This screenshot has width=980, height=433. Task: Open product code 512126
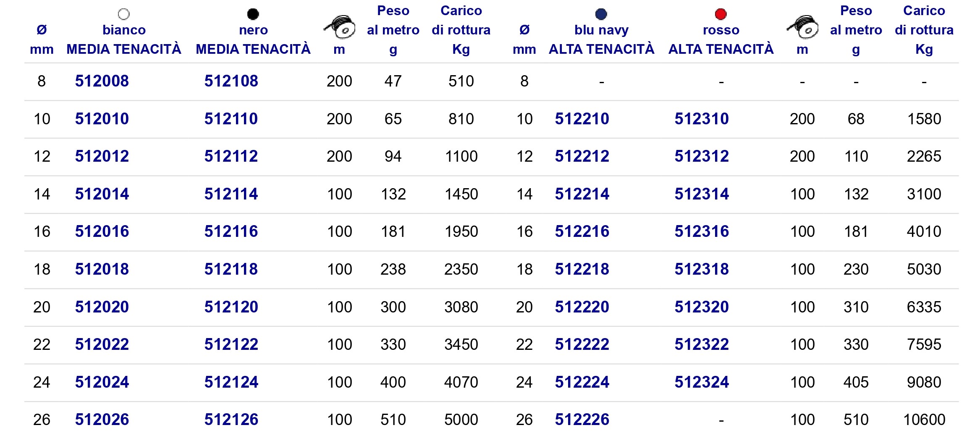pos(231,420)
